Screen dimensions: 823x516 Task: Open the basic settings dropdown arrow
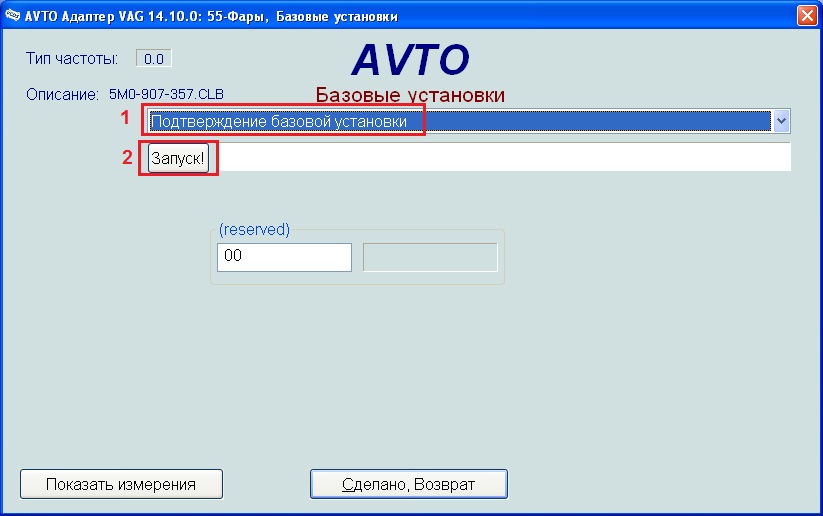click(781, 121)
